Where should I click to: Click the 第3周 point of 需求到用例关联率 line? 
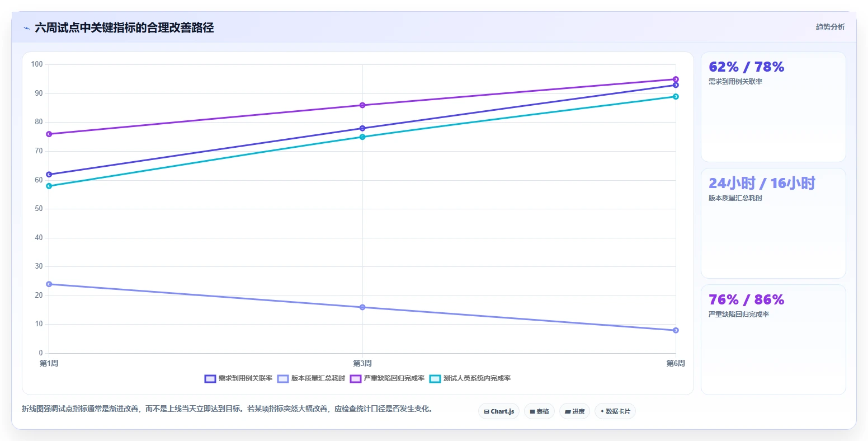point(362,128)
